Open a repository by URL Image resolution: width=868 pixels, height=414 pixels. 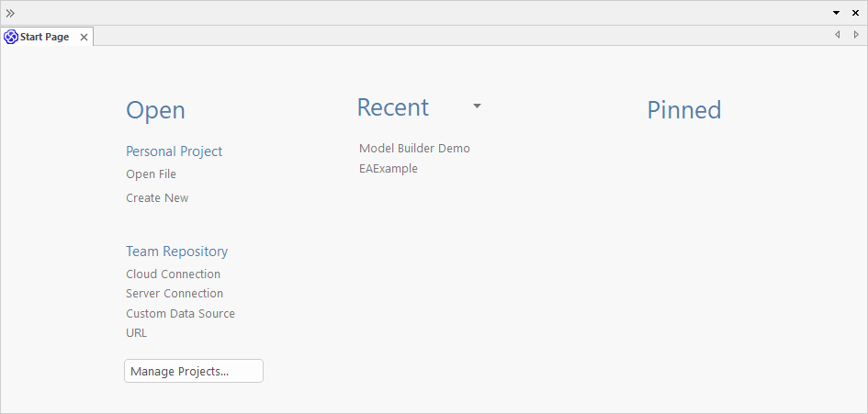click(136, 332)
